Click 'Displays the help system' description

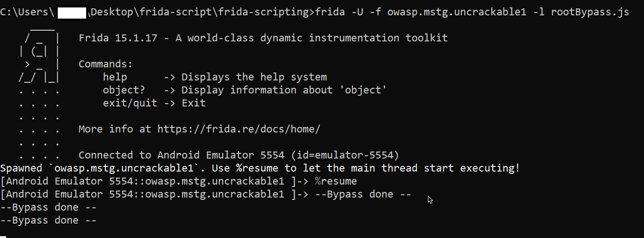tap(254, 77)
